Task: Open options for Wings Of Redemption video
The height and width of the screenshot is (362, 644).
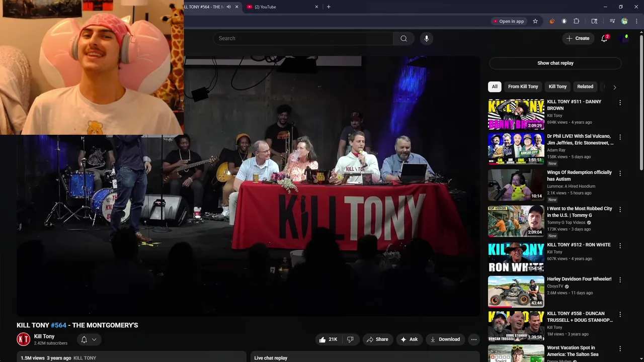Action: (x=620, y=173)
